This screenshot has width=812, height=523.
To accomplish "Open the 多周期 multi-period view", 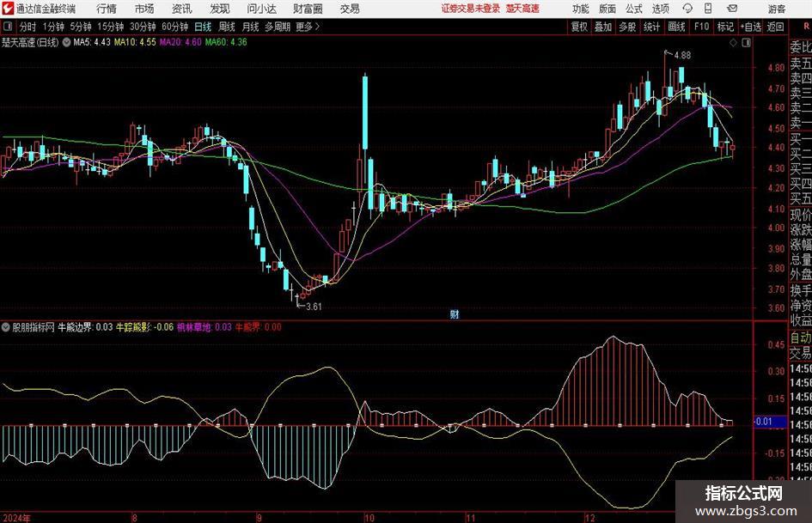I will click(x=278, y=27).
